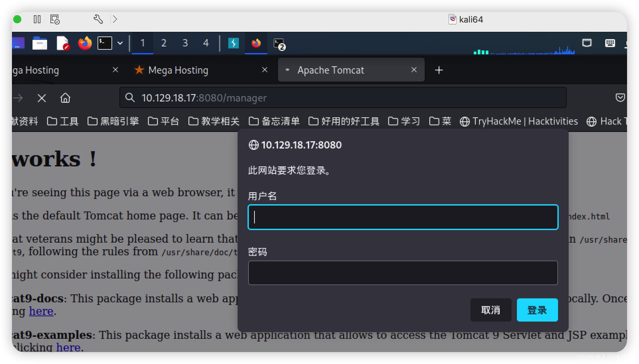Select the Firefox window in taskbar
The width and height of the screenshot is (639, 364).
256,43
